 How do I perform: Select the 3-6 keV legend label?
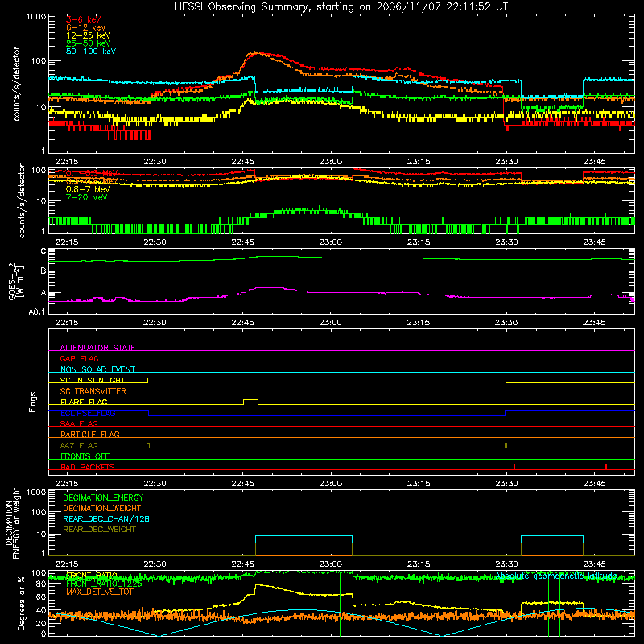[x=84, y=19]
